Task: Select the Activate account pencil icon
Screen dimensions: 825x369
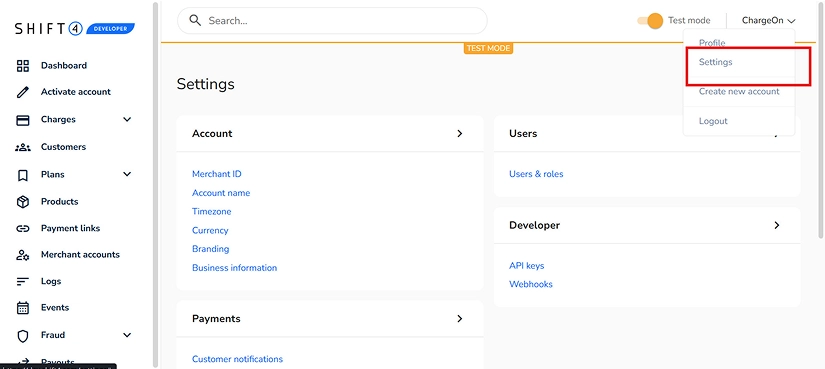Action: click(23, 92)
